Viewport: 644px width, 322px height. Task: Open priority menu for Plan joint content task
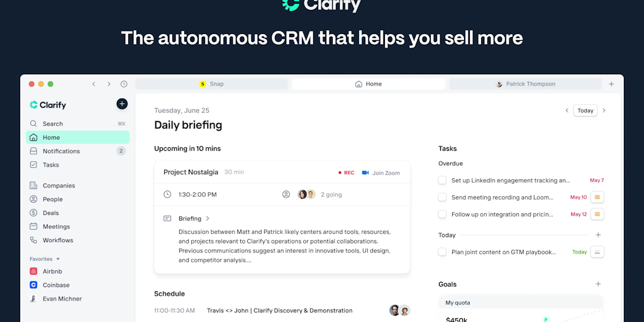(597, 252)
